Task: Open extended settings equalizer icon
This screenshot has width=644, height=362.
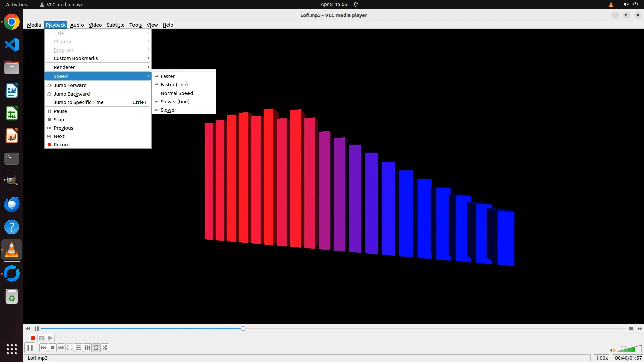Action: coord(87,348)
